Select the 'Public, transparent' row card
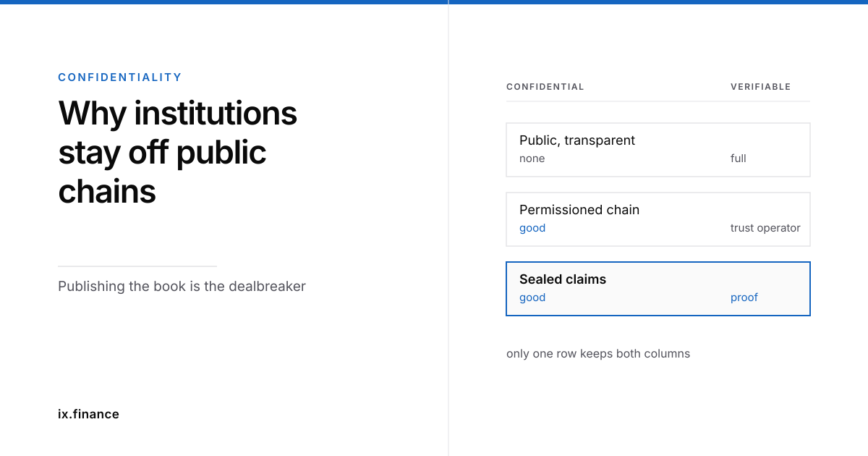 pos(658,150)
